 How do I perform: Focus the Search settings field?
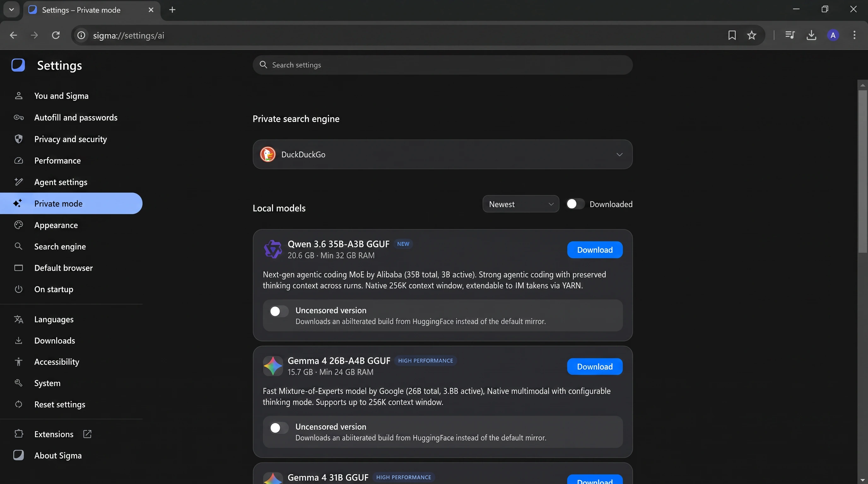443,65
